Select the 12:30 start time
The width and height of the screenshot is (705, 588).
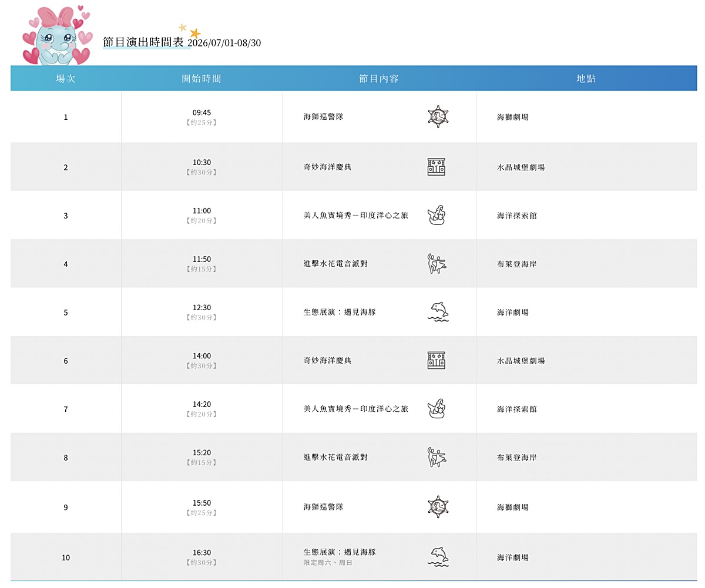point(202,307)
